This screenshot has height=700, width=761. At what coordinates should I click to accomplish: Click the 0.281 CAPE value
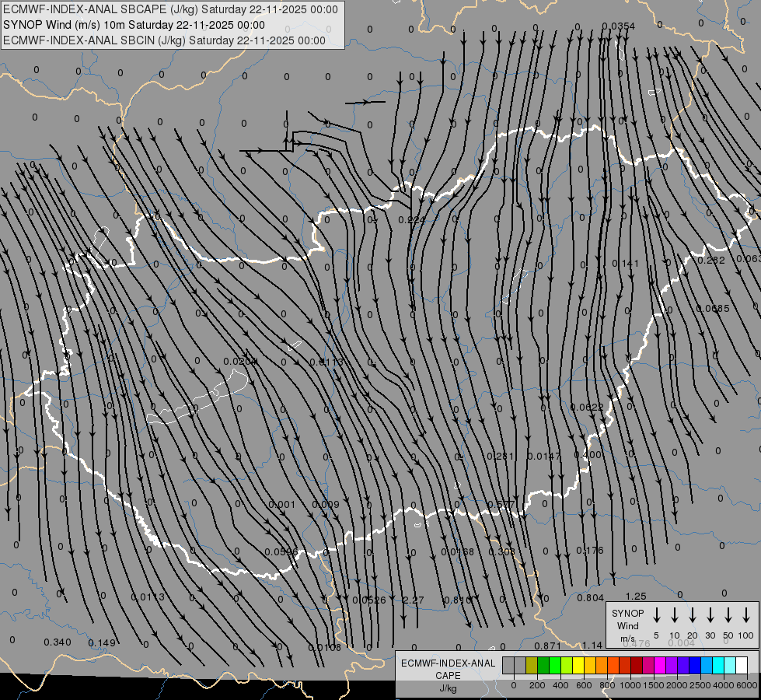click(500, 456)
